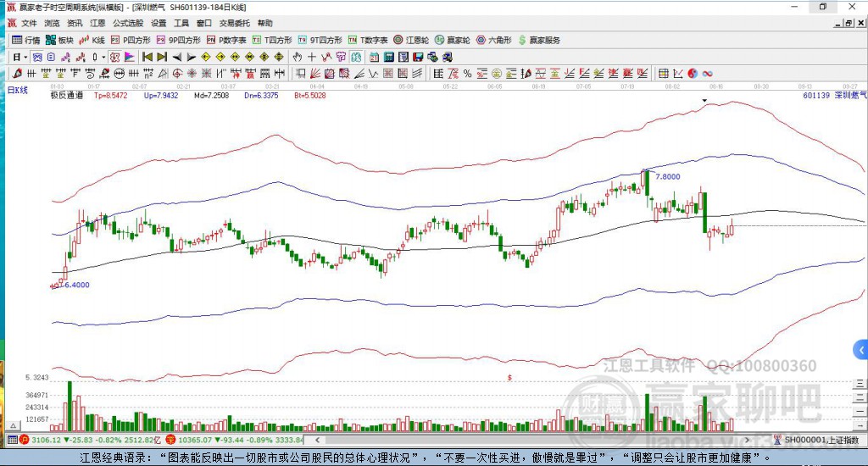The image size is (868, 466).
Task: Click the first yellow diamond arrow icon
Action: pyautogui.click(x=206, y=57)
